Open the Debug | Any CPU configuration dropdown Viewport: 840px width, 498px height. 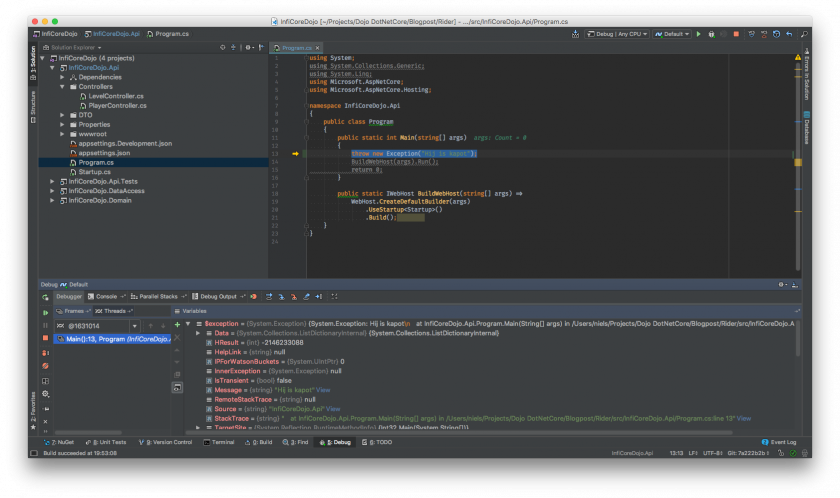click(617, 34)
